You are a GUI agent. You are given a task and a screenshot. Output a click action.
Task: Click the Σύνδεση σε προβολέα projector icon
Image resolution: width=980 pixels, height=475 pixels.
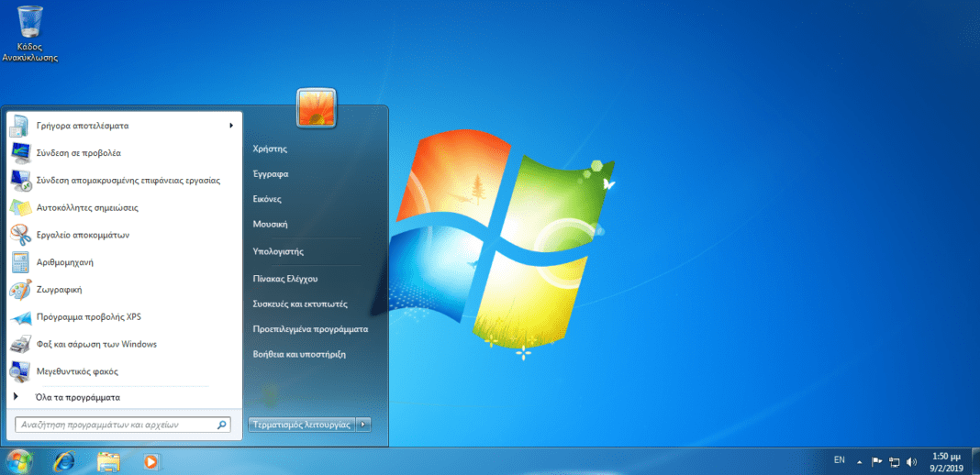[20, 153]
